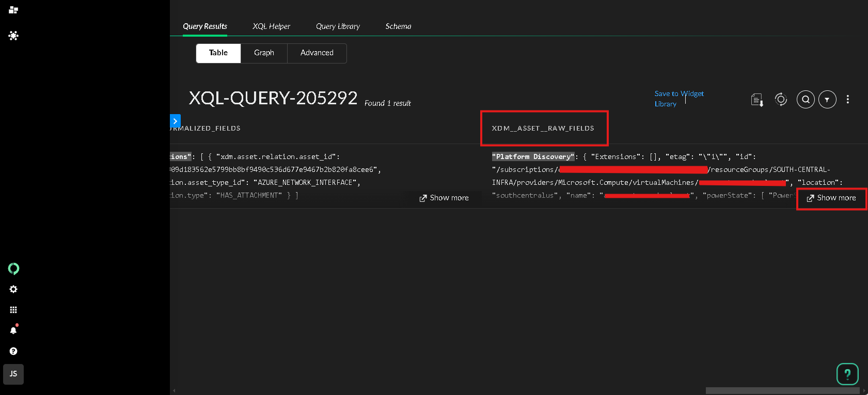Export query results to file
868x395 pixels.
[757, 100]
